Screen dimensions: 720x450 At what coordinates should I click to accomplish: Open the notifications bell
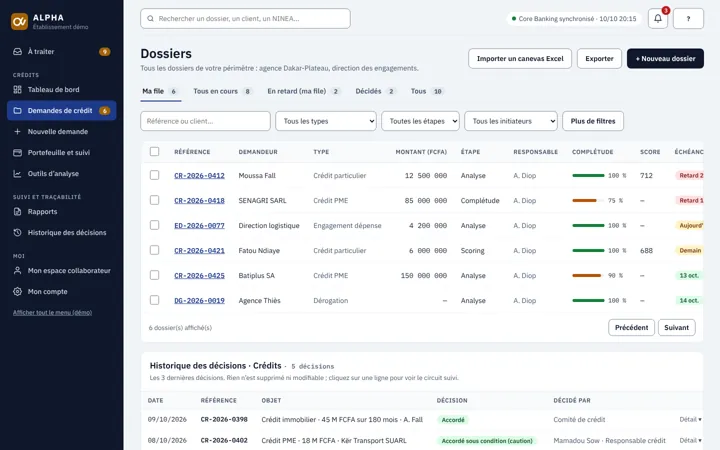658,19
